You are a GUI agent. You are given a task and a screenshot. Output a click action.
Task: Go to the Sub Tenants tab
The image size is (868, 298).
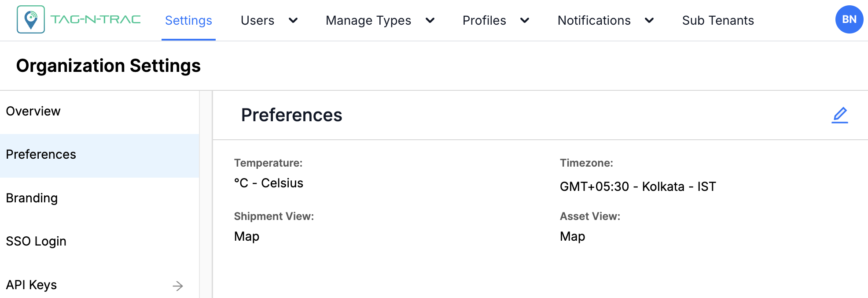(x=718, y=20)
